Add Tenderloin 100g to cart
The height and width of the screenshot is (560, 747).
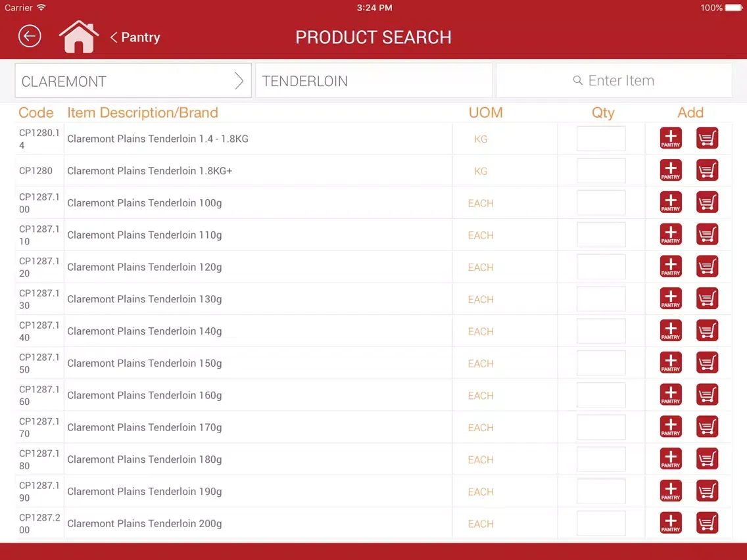[x=707, y=202]
